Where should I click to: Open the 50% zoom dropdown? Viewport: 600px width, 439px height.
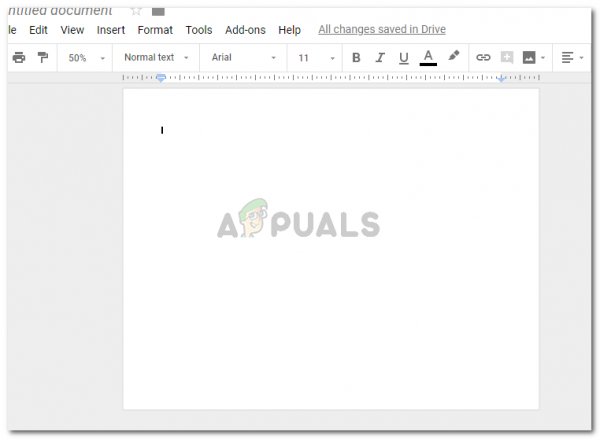[86, 58]
